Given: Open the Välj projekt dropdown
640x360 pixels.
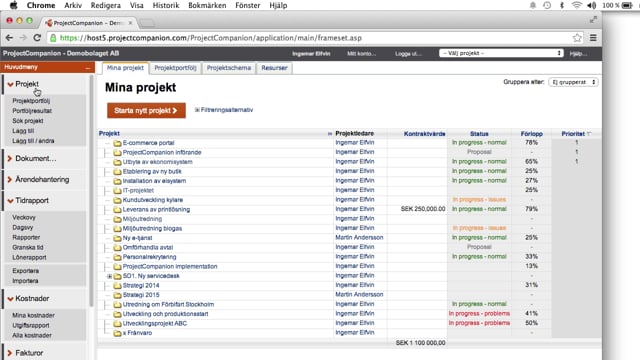Looking at the screenshot, I should (x=501, y=53).
